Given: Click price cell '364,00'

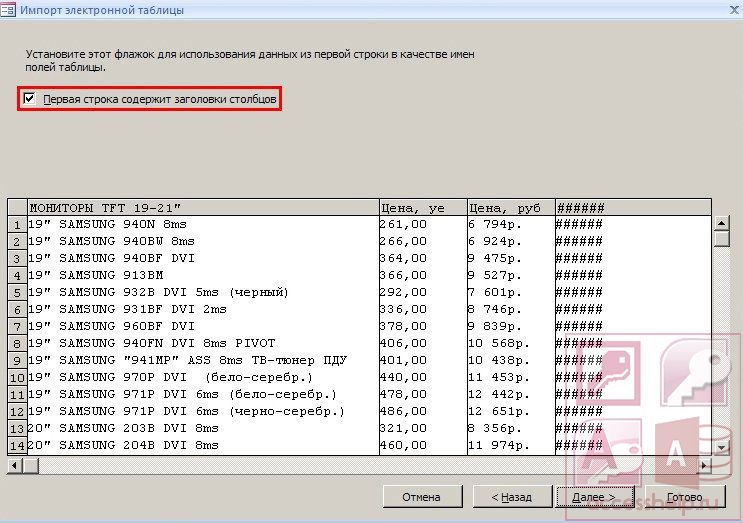Looking at the screenshot, I should pyautogui.click(x=423, y=259).
